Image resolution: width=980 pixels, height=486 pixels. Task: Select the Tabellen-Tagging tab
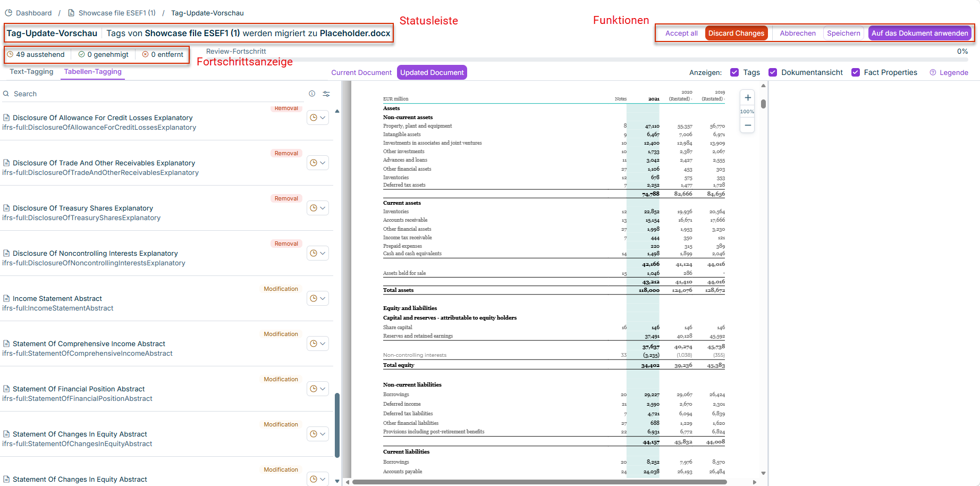93,72
